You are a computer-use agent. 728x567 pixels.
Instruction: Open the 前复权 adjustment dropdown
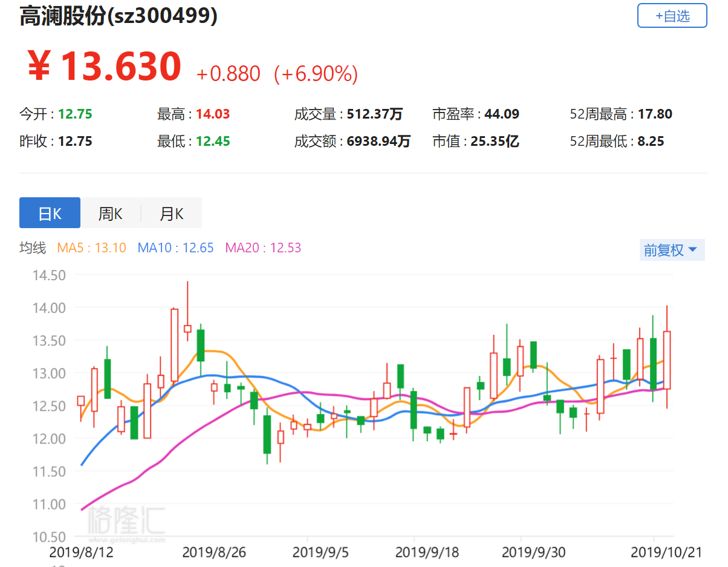tap(672, 250)
